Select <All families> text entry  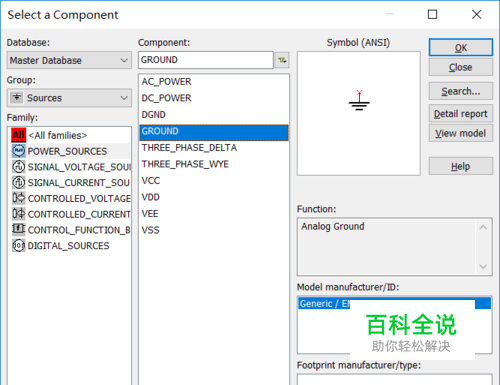pyautogui.click(x=58, y=135)
